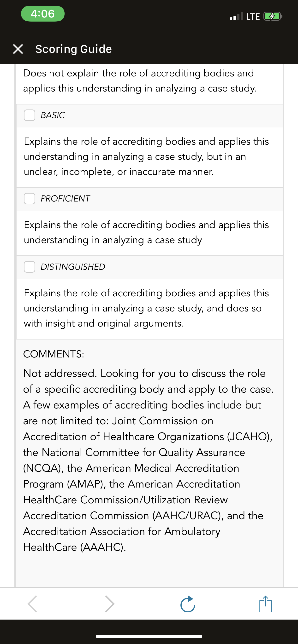
Task: Close the Scoring Guide with the X icon
Action: 18,49
